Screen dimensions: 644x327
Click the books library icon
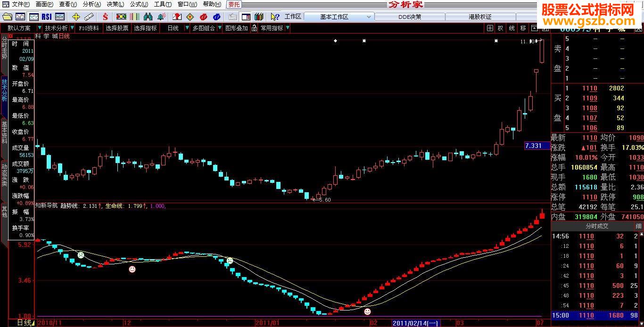[258, 16]
